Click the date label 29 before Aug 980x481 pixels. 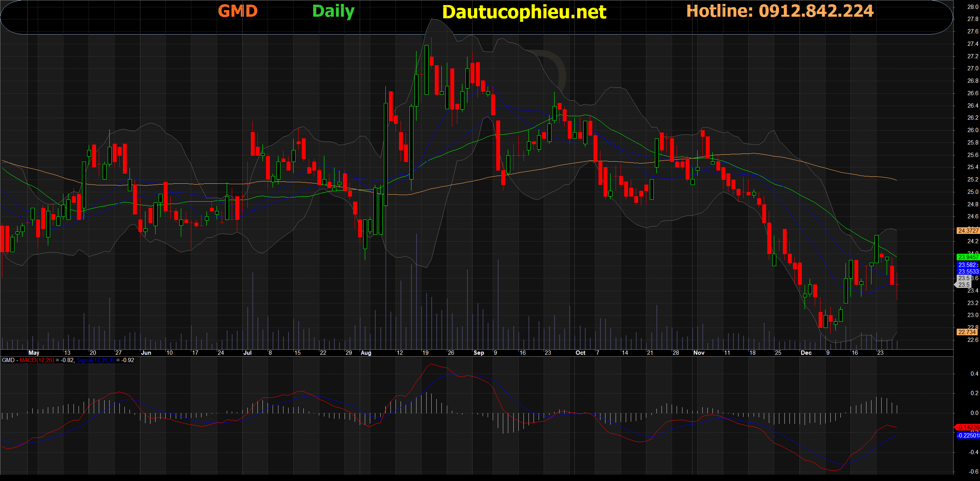coord(349,353)
